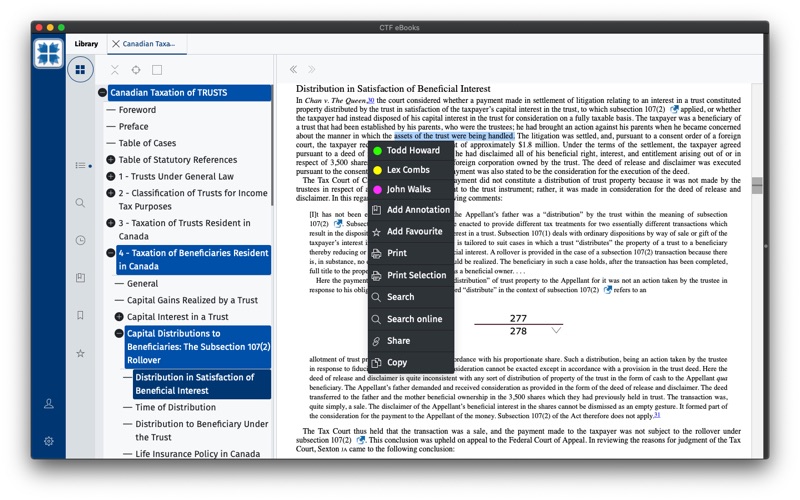This screenshot has height=500, width=800.
Task: Select Add Annotation in the context menu
Action: (x=411, y=210)
